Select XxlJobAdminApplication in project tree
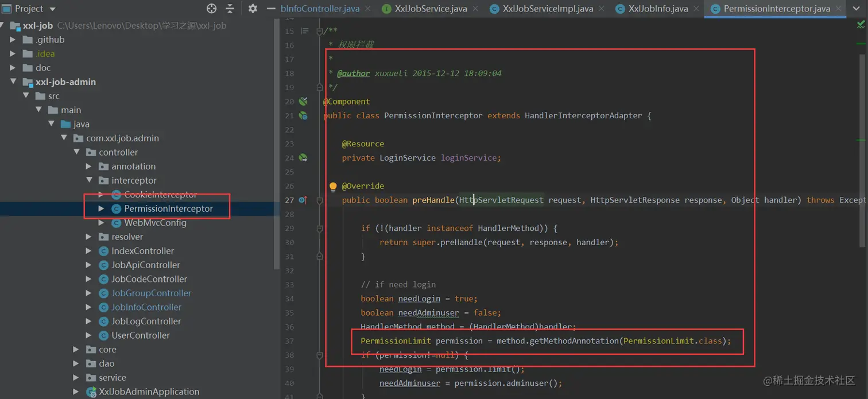Viewport: 868px width, 399px height. click(149, 392)
